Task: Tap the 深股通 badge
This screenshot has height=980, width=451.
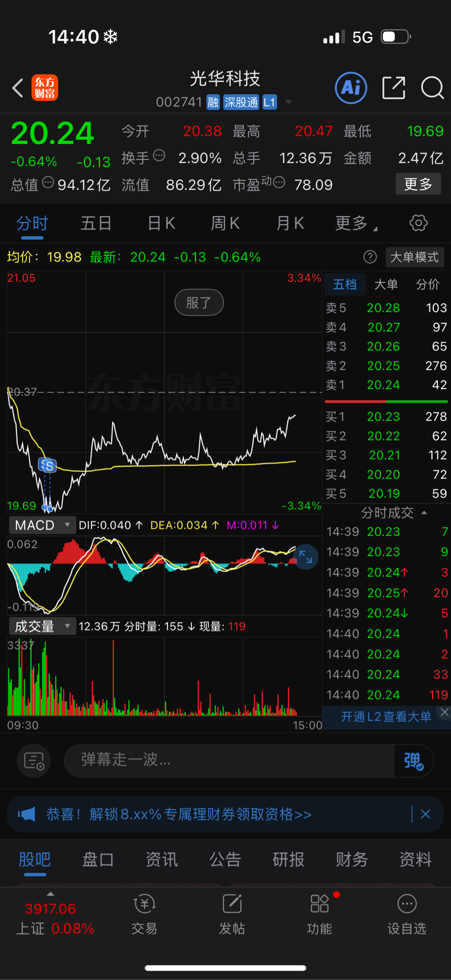Action: (241, 102)
